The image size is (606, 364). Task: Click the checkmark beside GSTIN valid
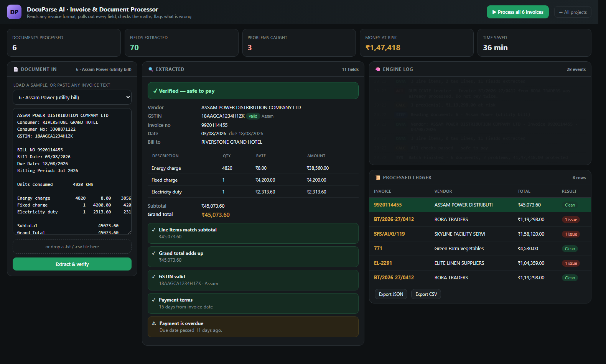pos(153,277)
